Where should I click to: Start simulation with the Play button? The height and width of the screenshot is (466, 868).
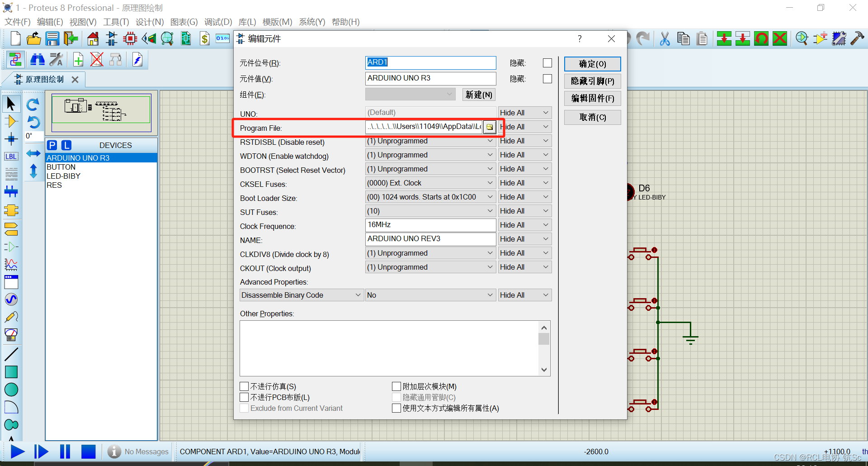point(17,452)
